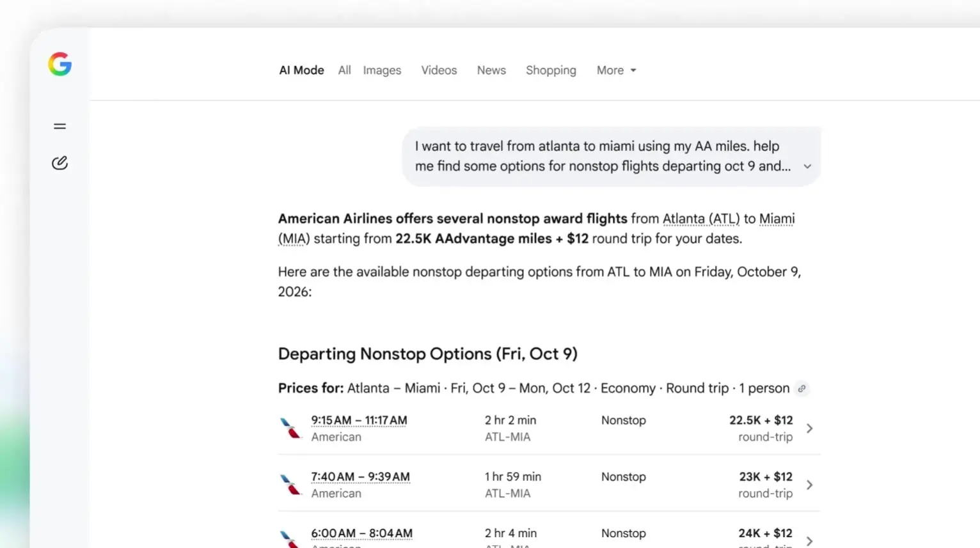The height and width of the screenshot is (548, 980).
Task: Click round-trip label under 23K + $12
Action: (x=765, y=493)
